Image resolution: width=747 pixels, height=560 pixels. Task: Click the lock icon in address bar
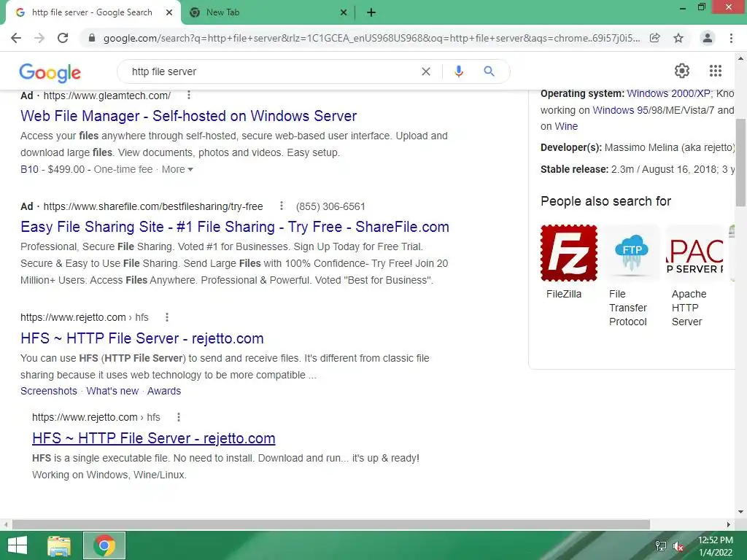92,38
